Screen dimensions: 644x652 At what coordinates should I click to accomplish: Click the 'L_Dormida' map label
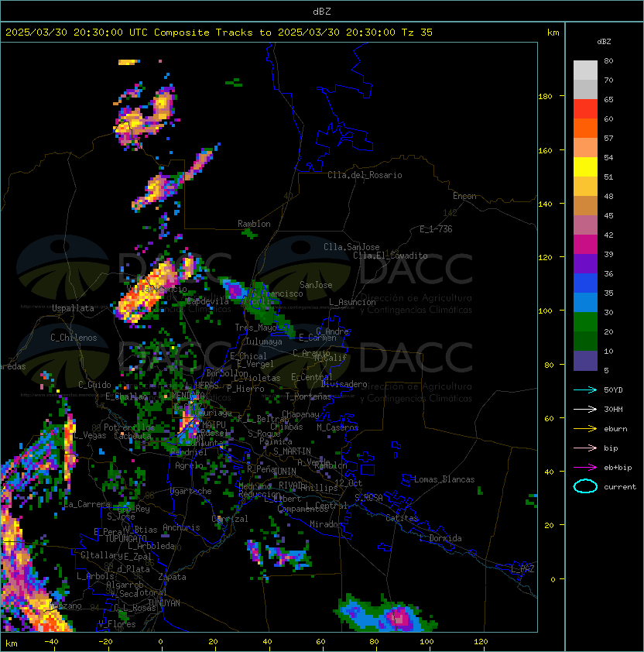[x=440, y=538]
